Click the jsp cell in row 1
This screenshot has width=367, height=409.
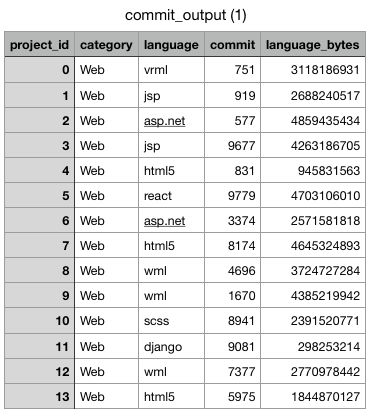(x=171, y=95)
